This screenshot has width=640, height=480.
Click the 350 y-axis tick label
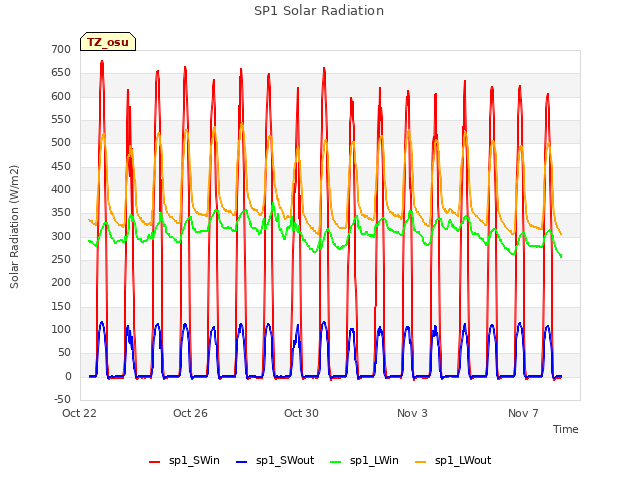61,213
